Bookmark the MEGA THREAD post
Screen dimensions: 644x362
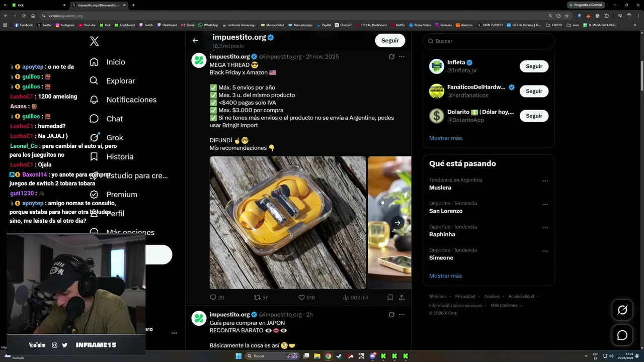[x=390, y=298]
